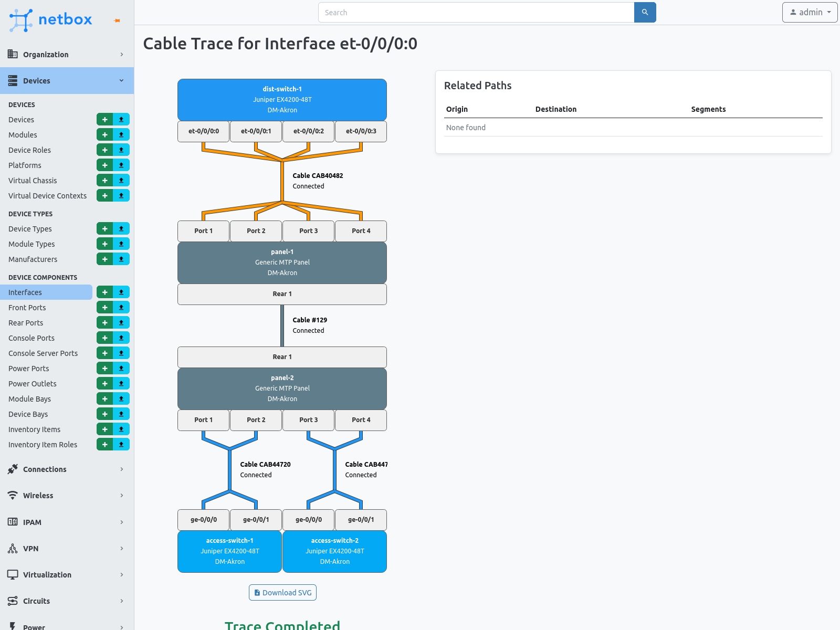Click the import icon next to Front Ports
This screenshot has width=840, height=630.
point(121,307)
